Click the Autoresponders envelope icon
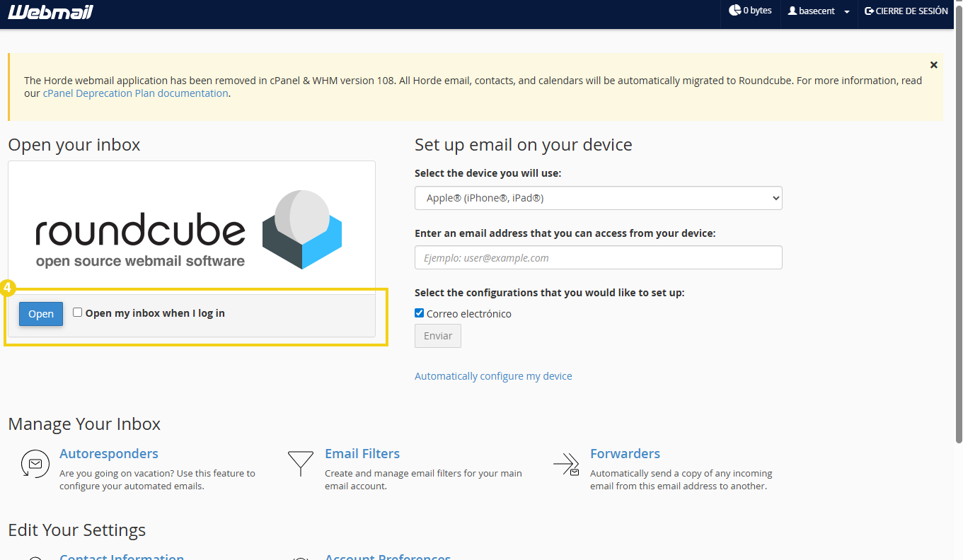 (34, 464)
